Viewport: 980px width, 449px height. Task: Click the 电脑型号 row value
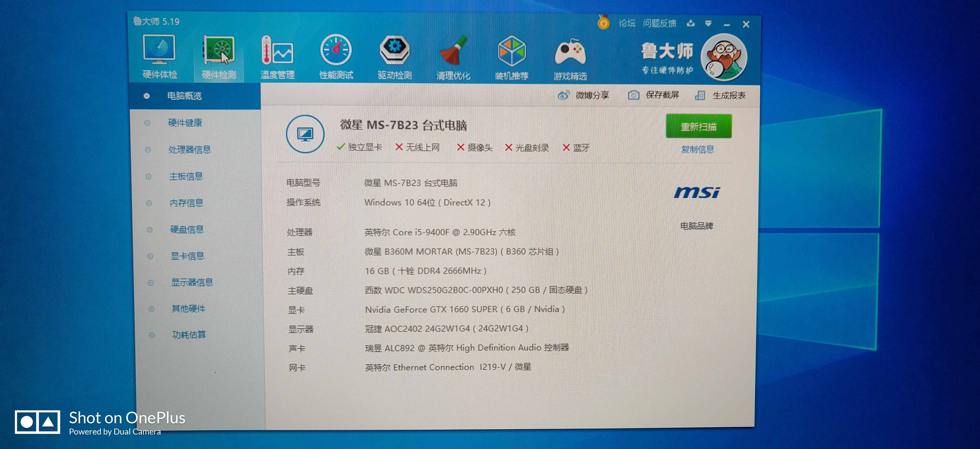coord(411,183)
